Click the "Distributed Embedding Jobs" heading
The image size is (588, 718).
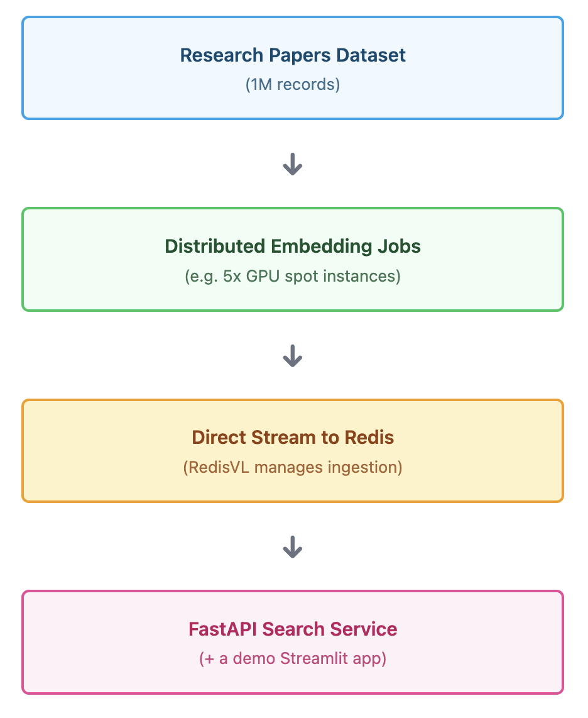click(293, 246)
